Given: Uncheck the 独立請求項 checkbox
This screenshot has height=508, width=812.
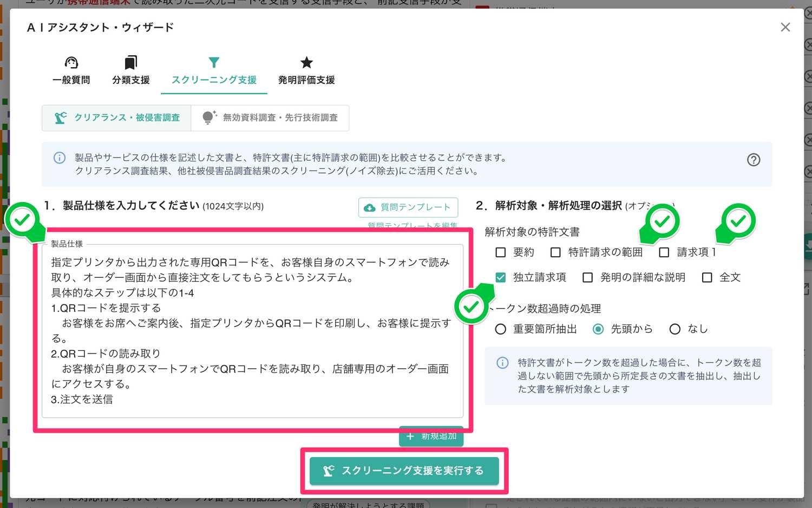Looking at the screenshot, I should tap(501, 277).
